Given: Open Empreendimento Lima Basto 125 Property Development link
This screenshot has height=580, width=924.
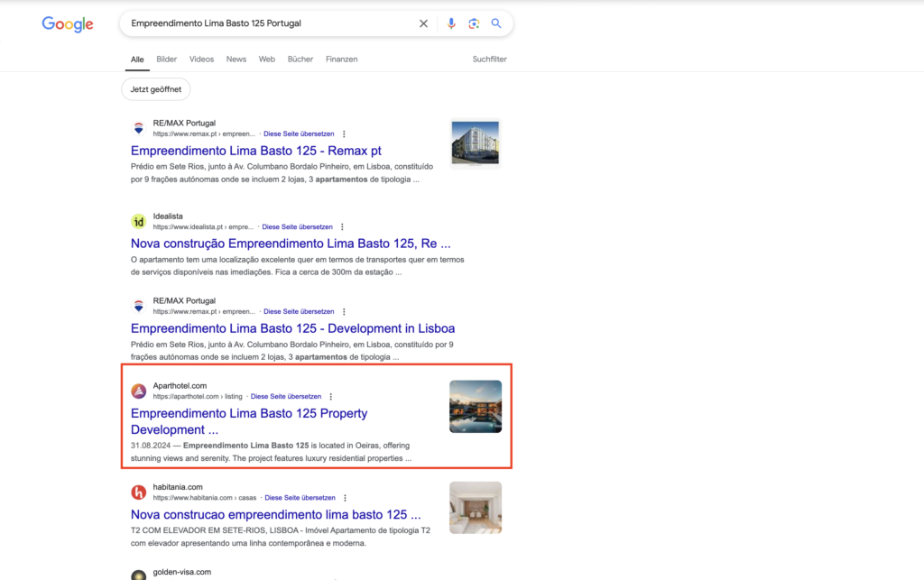Looking at the screenshot, I should point(249,421).
